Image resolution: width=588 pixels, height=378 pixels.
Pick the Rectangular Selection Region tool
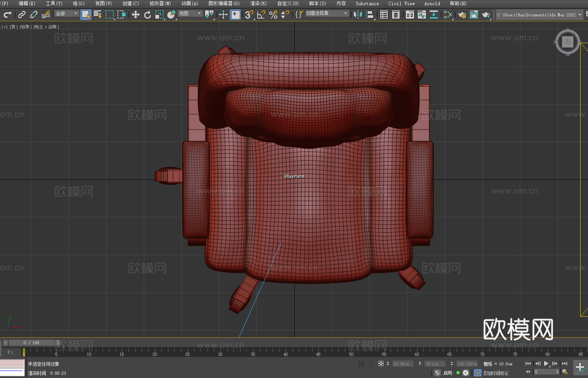coord(110,14)
